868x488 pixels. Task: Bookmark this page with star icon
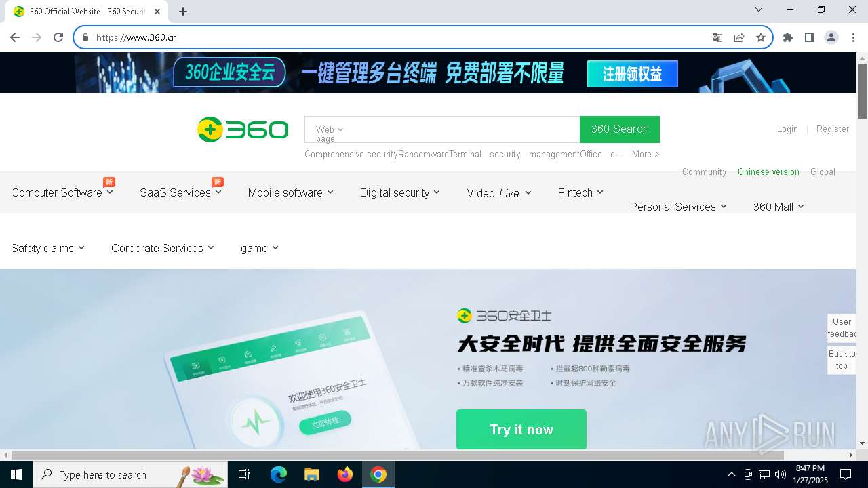761,37
